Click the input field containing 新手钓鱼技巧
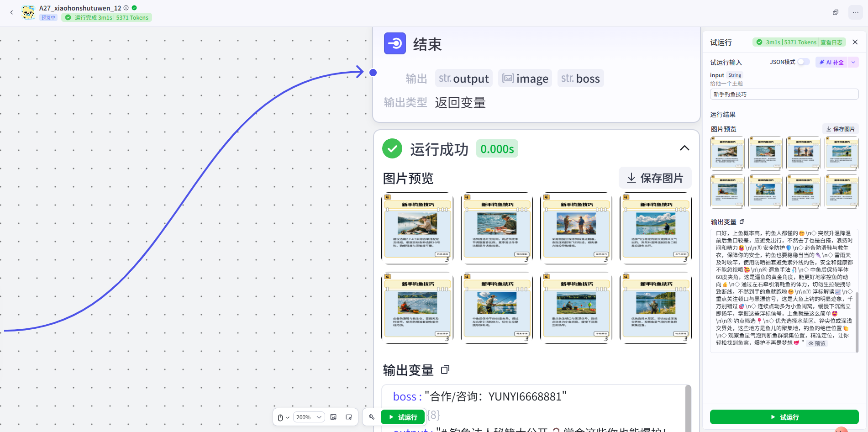Image resolution: width=868 pixels, height=432 pixels. (x=784, y=94)
